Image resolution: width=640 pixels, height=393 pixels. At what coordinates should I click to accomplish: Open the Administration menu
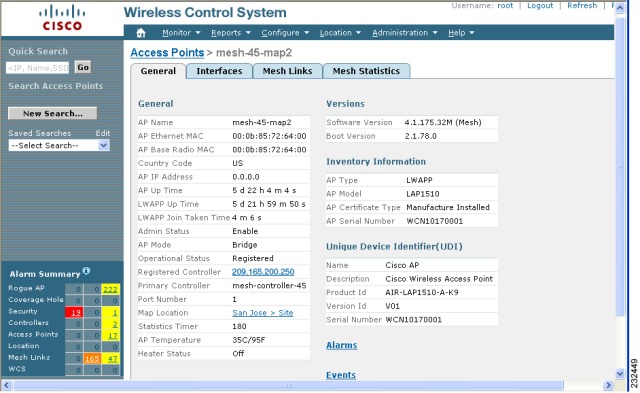[404, 33]
